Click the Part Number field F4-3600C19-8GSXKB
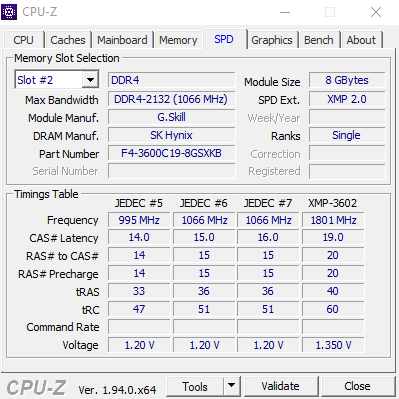This screenshot has width=399, height=399. tap(171, 153)
